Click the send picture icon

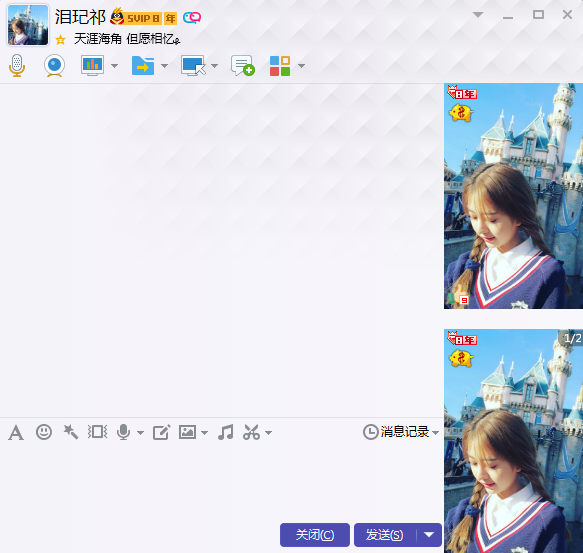[187, 432]
